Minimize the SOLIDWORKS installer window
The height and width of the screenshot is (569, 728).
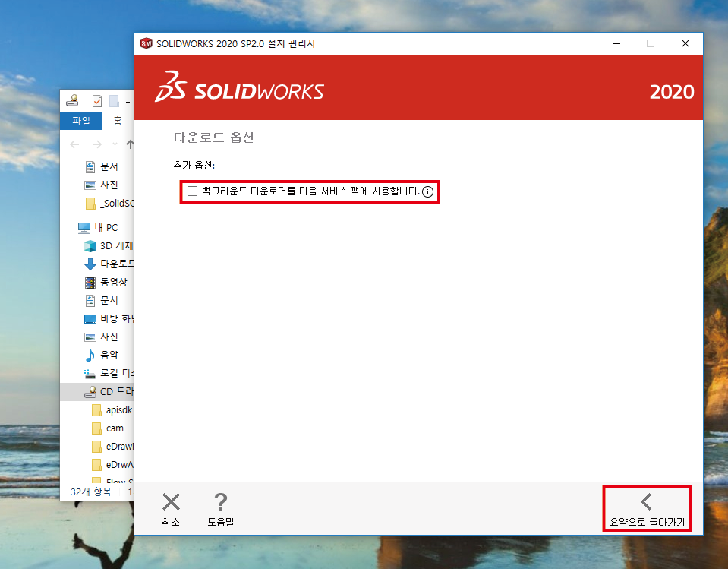tap(616, 43)
